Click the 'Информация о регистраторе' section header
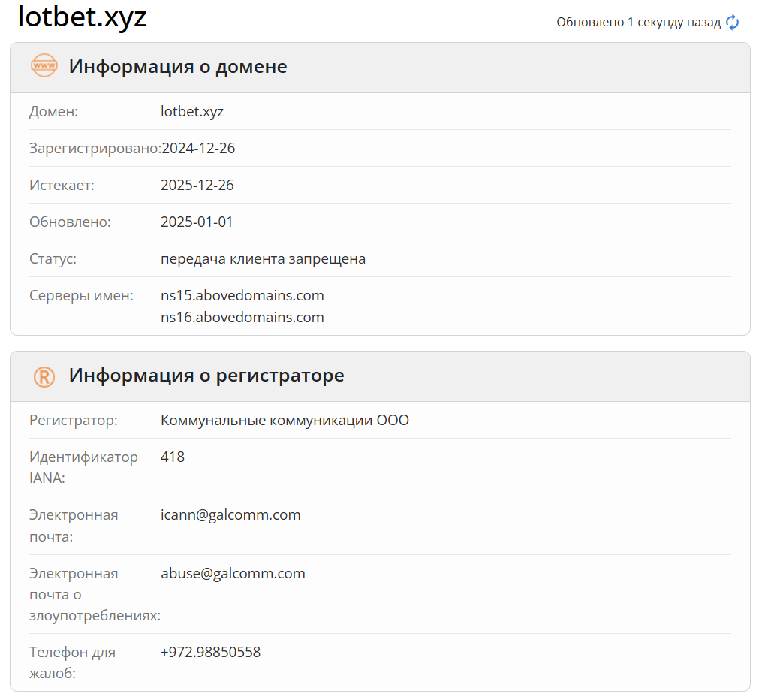759x700 pixels. pyautogui.click(x=206, y=375)
